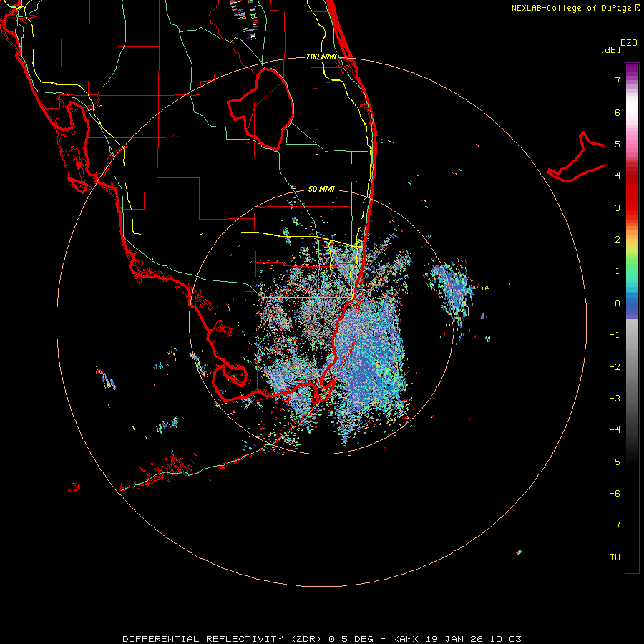Screen dimensions: 644x644
Task: Click the scale value 6 on the legend
Action: 618,112
